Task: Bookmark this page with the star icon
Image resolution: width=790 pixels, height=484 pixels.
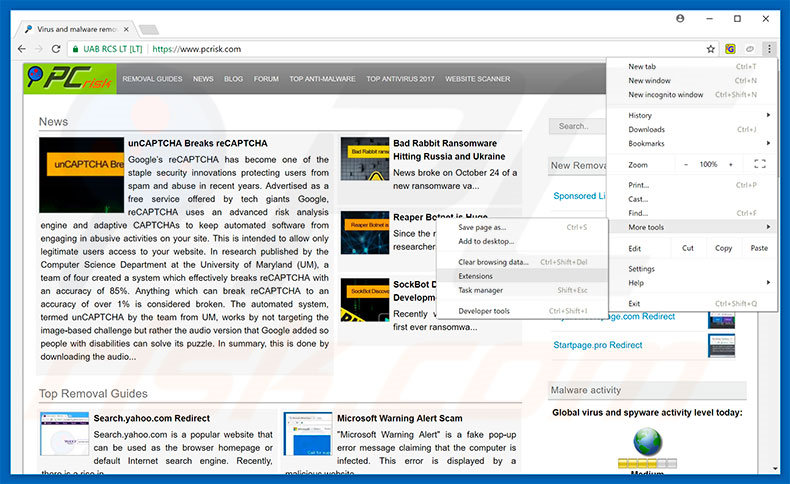Action: 710,49
